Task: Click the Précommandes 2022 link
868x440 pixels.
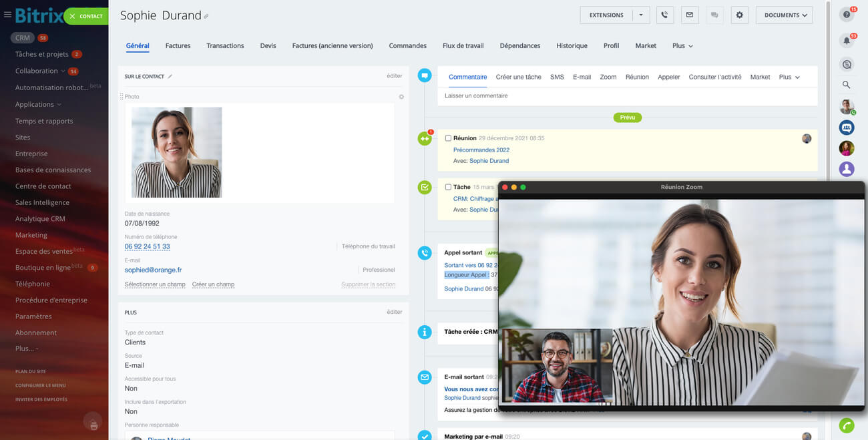Action: point(481,150)
